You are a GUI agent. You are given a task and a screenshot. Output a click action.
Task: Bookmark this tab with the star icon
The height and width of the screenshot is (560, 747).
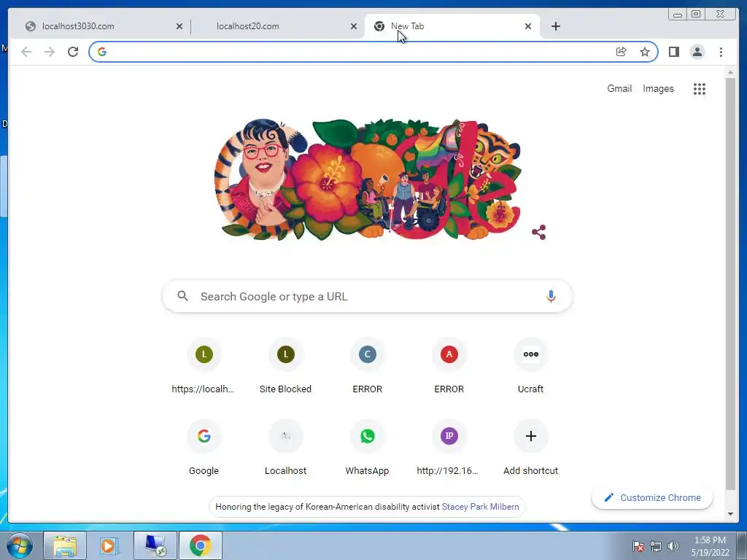pos(645,52)
